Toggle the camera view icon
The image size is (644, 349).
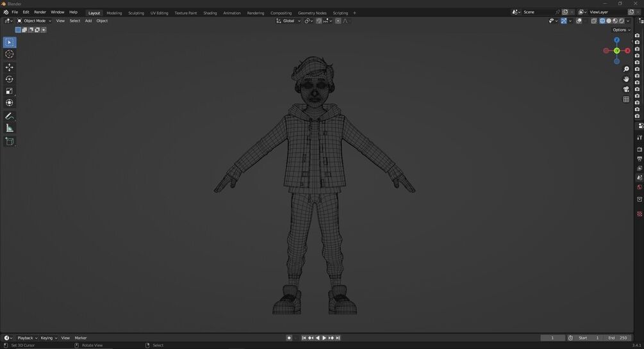626,89
